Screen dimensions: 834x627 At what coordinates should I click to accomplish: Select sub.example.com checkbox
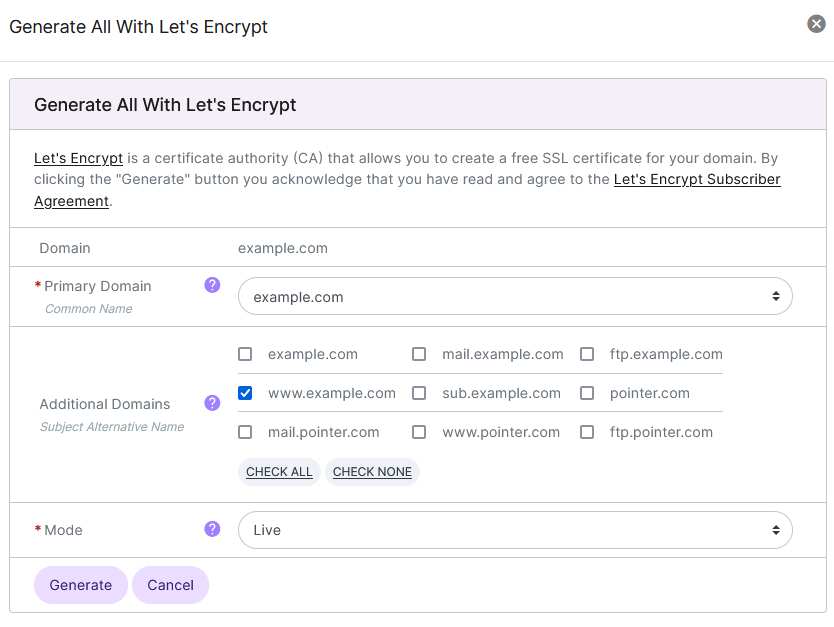[418, 392]
